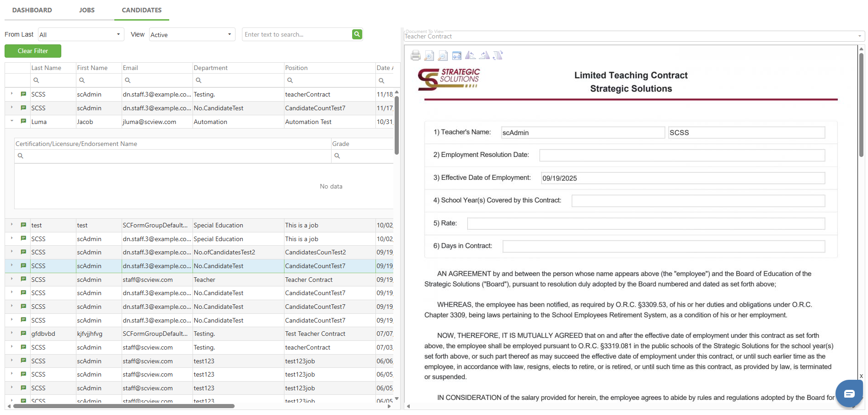The width and height of the screenshot is (868, 415).
Task: Rotate document clockwise
Action: tap(484, 55)
